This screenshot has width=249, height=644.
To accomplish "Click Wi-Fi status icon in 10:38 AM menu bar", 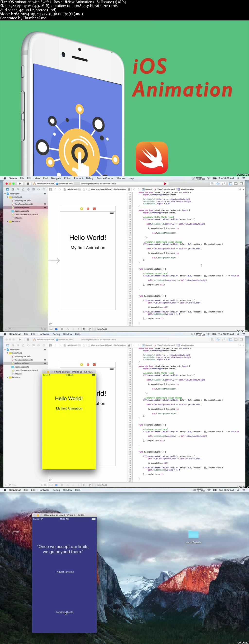I will click(x=208, y=334).
